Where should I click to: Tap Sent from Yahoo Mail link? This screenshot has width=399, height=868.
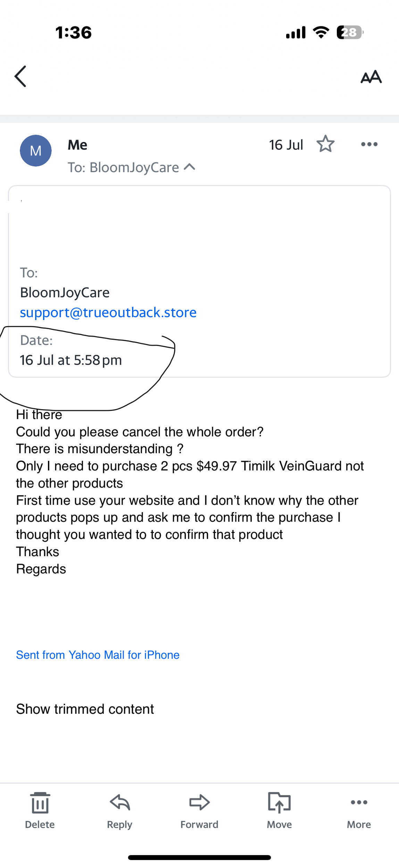pyautogui.click(x=98, y=655)
